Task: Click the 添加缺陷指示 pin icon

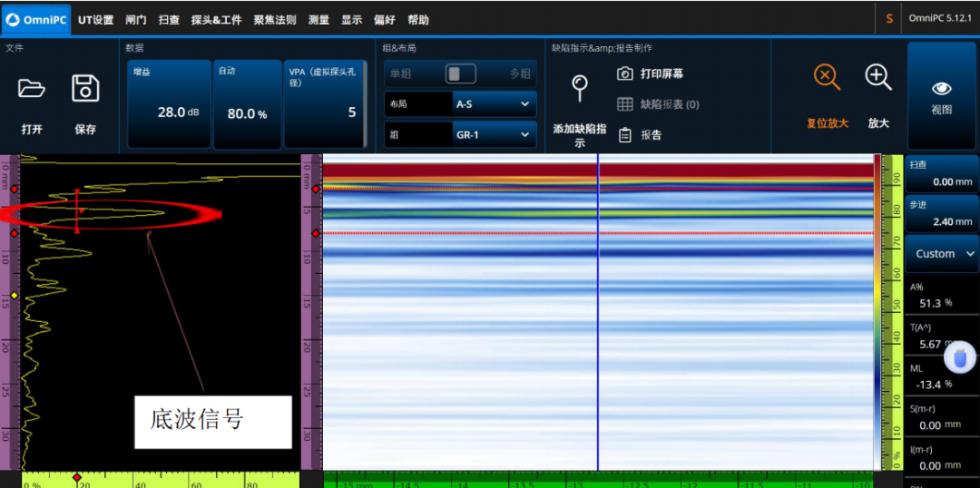Action: pos(580,88)
